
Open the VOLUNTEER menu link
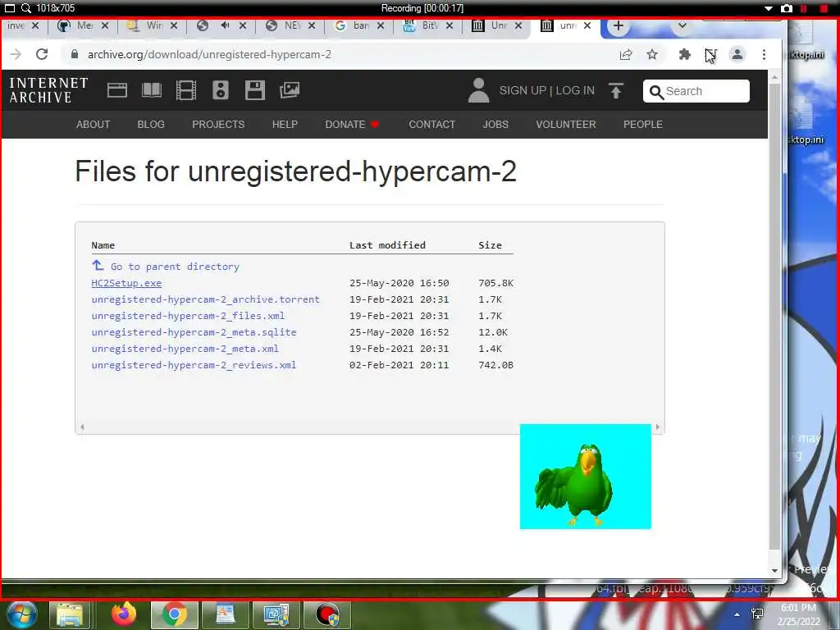click(566, 125)
